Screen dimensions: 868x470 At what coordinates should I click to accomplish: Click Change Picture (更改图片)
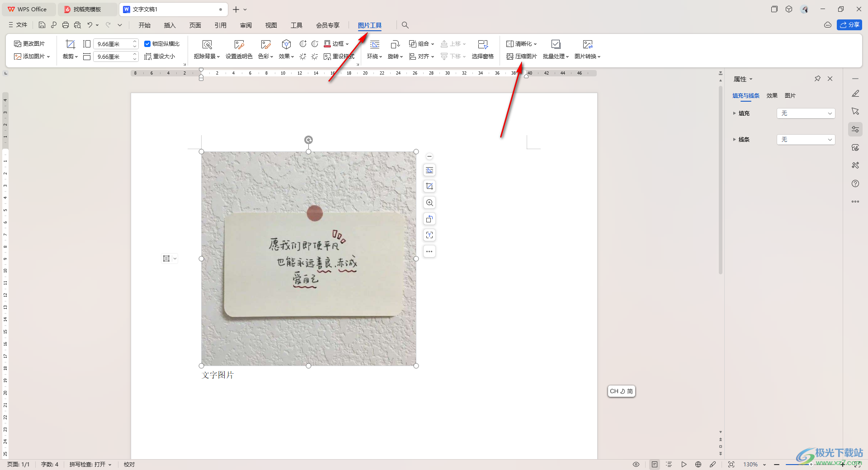29,44
